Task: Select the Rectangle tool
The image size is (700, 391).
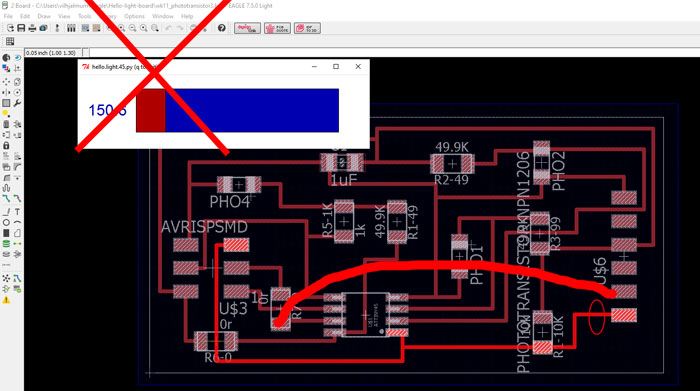Action: (6, 233)
